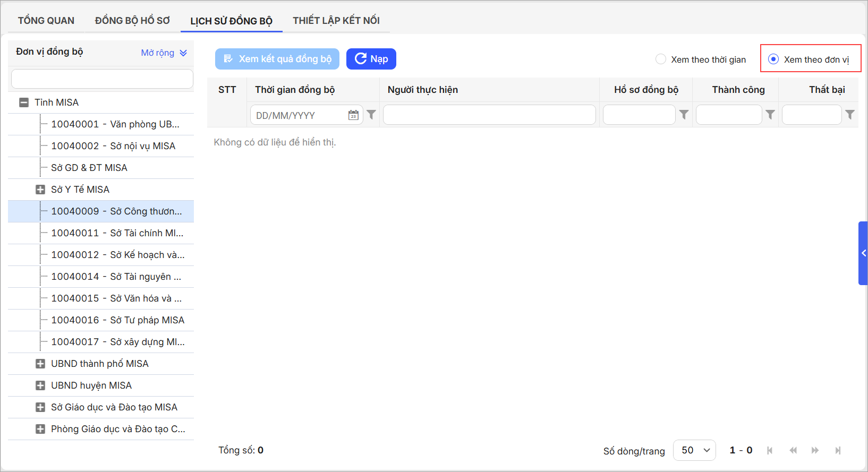This screenshot has height=472, width=868.
Task: Select 10040016 - Sở Tư pháp MISA
Action: pyautogui.click(x=117, y=320)
